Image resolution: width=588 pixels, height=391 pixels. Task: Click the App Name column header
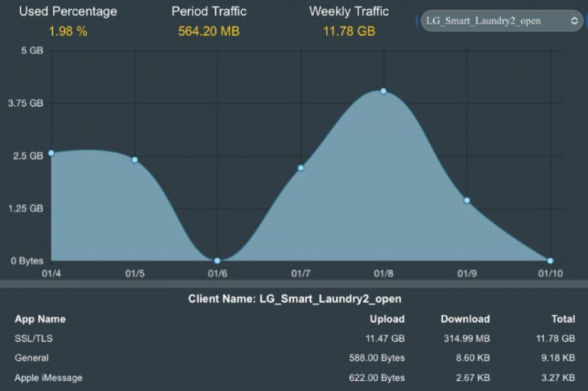[x=40, y=319]
